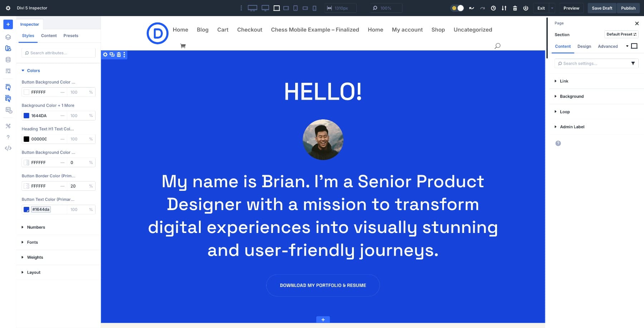Viewport: 644px width, 328px height.
Task: Click the blue add module plus icon
Action: tap(8, 24)
